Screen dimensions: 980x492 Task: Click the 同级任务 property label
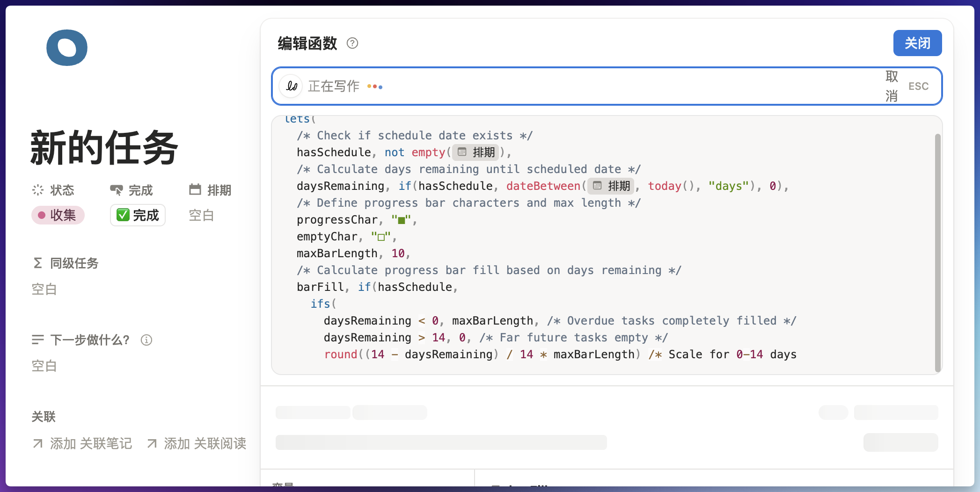[x=74, y=263]
